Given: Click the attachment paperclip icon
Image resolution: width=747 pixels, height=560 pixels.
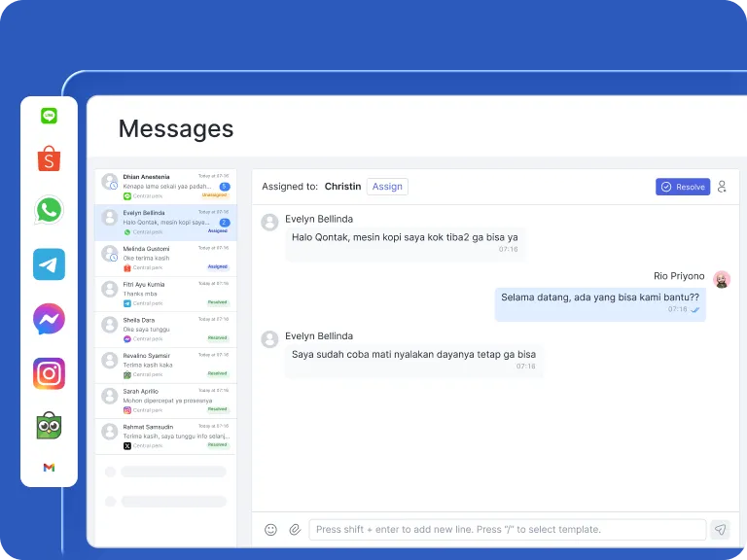Looking at the screenshot, I should pyautogui.click(x=295, y=530).
